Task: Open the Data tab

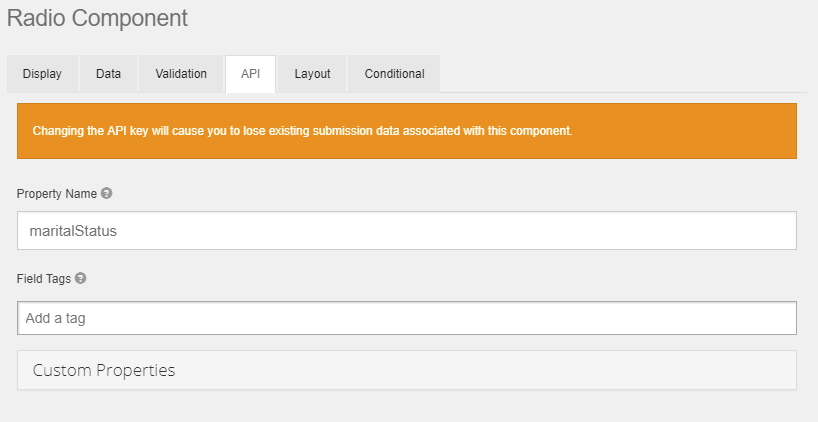Action: point(109,74)
